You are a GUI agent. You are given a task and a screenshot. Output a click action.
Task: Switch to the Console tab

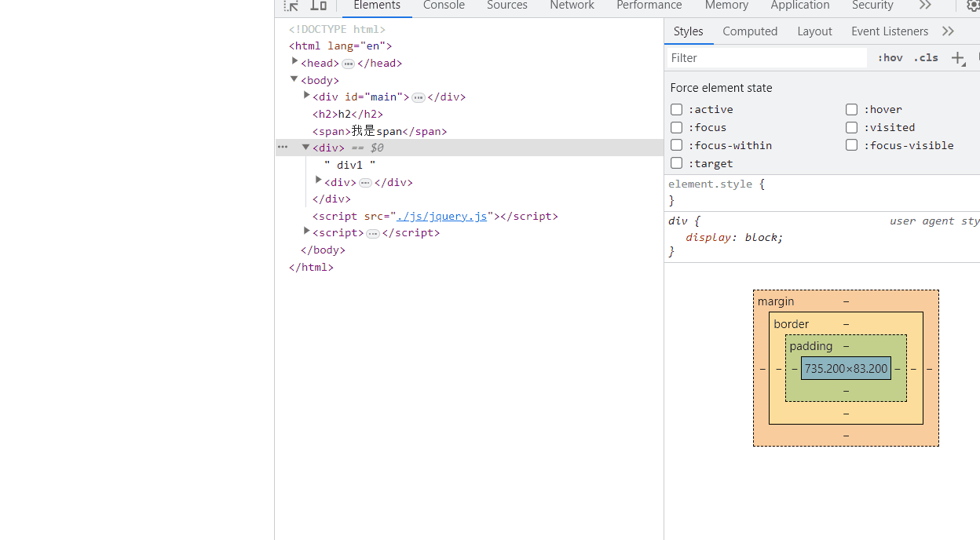[444, 5]
